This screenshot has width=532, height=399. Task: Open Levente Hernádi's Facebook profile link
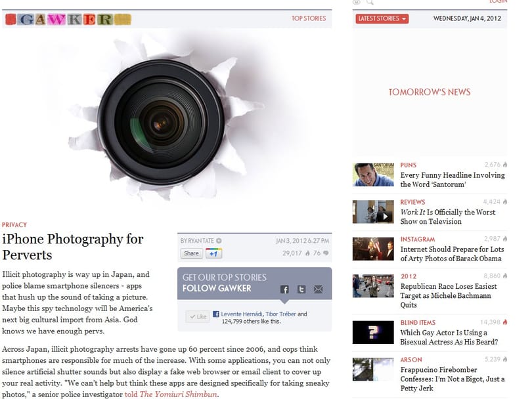click(241, 314)
